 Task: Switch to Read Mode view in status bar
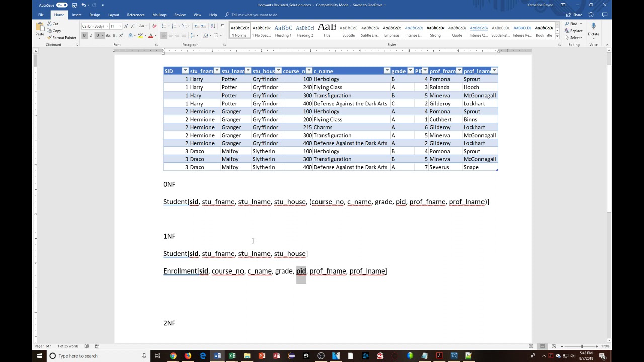click(531, 346)
